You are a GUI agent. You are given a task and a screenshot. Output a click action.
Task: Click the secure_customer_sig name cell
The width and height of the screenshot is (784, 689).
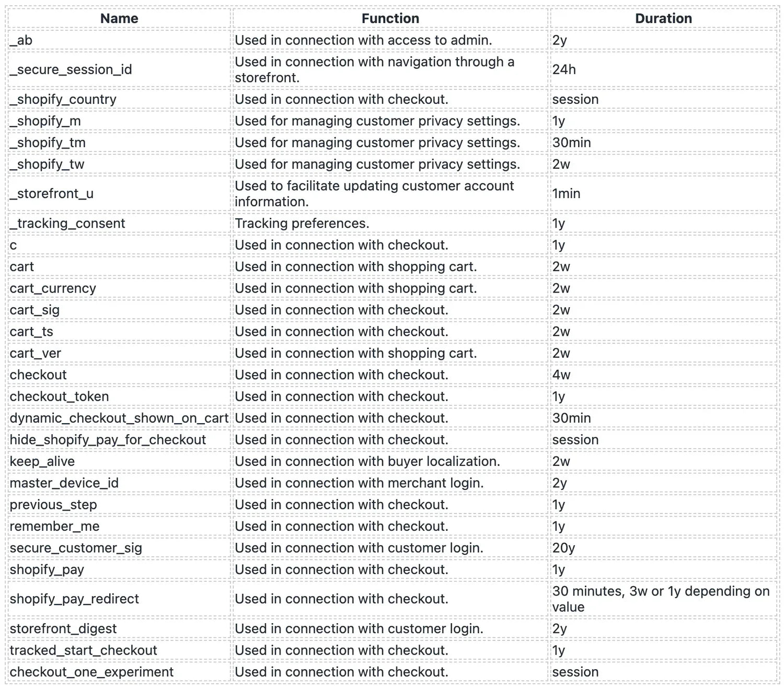coord(76,548)
